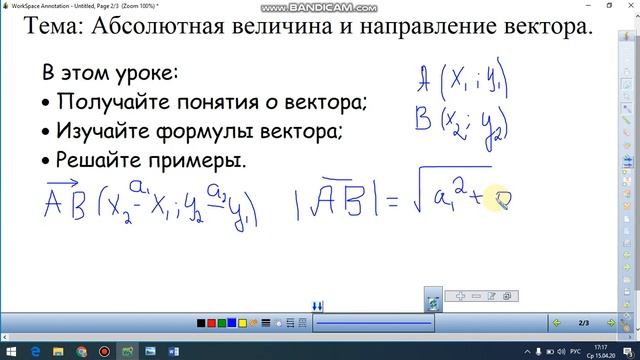
Task: Click the volume speaker tray icon
Action: coord(561,351)
